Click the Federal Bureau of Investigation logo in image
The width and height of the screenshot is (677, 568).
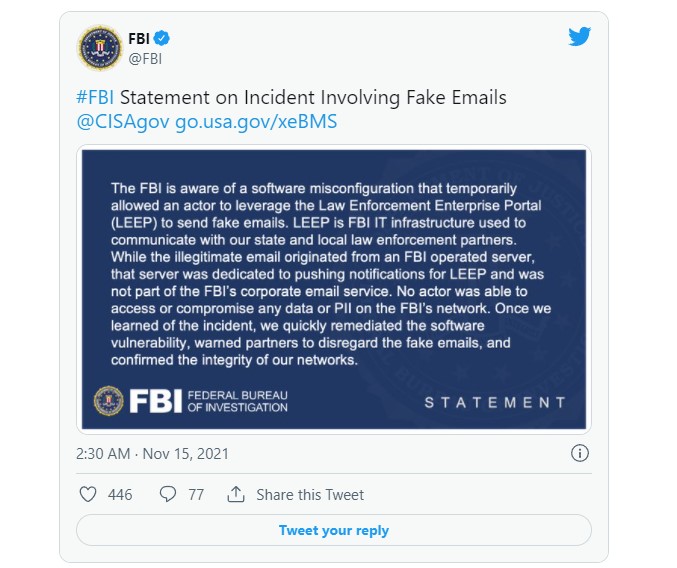point(191,401)
